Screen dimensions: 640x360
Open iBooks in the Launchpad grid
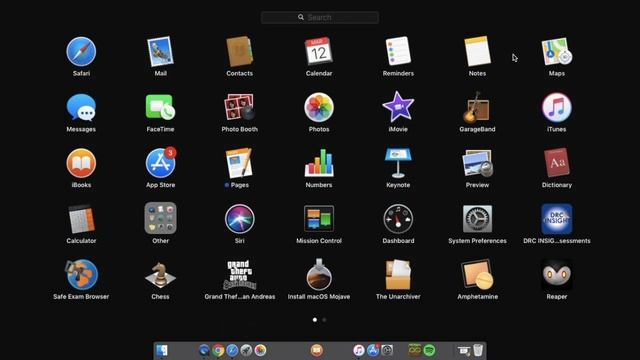[x=81, y=164]
